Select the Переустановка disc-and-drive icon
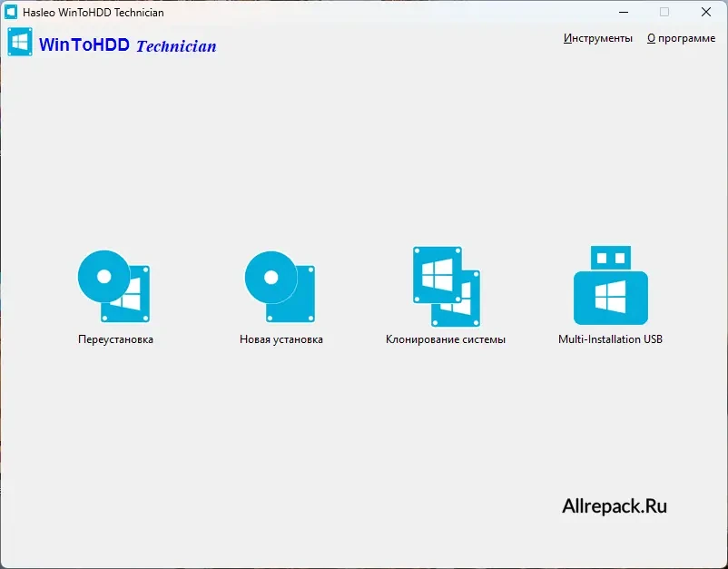Viewport: 728px width, 569px height. point(113,287)
